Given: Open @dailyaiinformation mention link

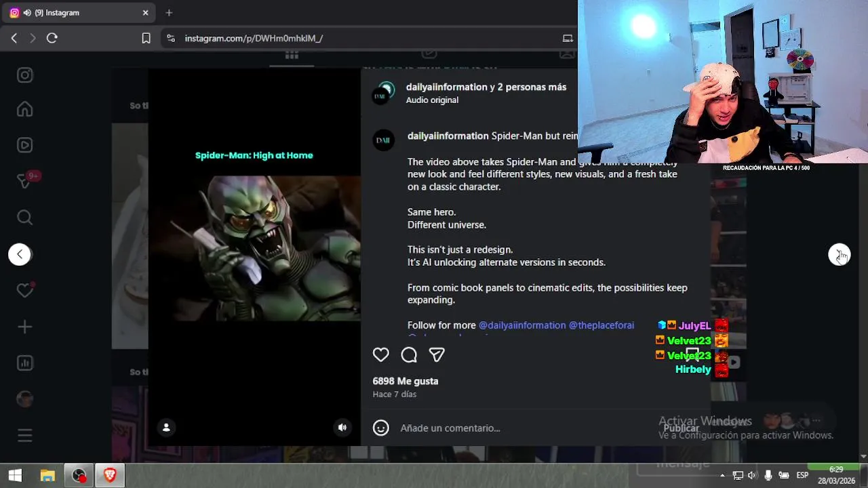Looking at the screenshot, I should (522, 325).
